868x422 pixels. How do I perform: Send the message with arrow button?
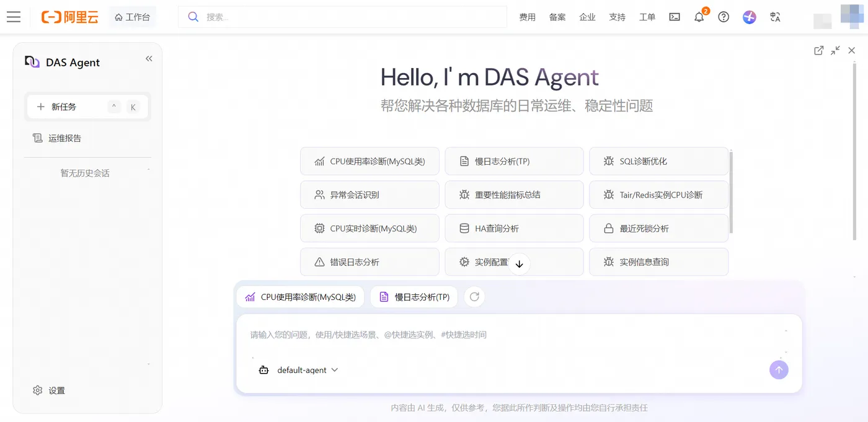779,370
